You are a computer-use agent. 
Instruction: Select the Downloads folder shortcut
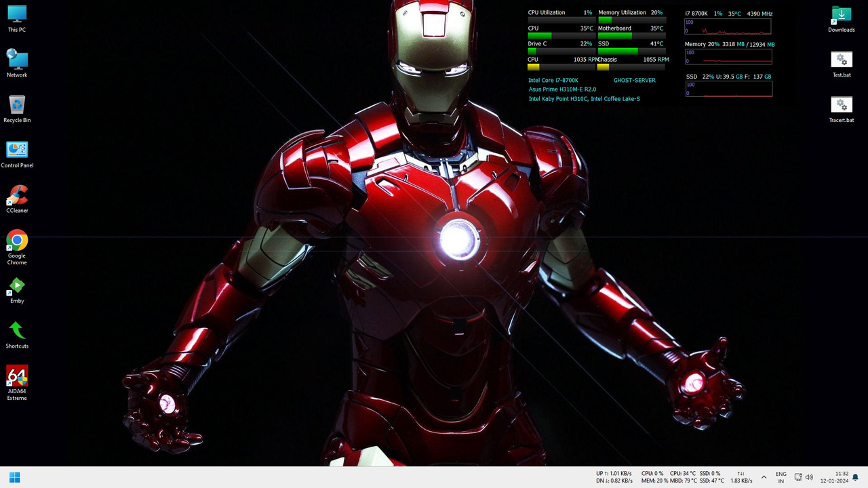(841, 19)
